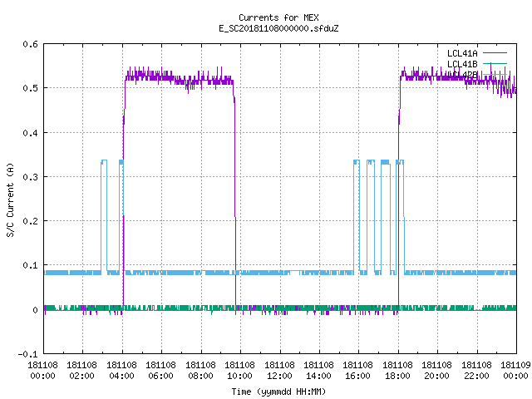Click the 08:00 time tick label
This screenshot has height=399, width=532.
click(200, 376)
